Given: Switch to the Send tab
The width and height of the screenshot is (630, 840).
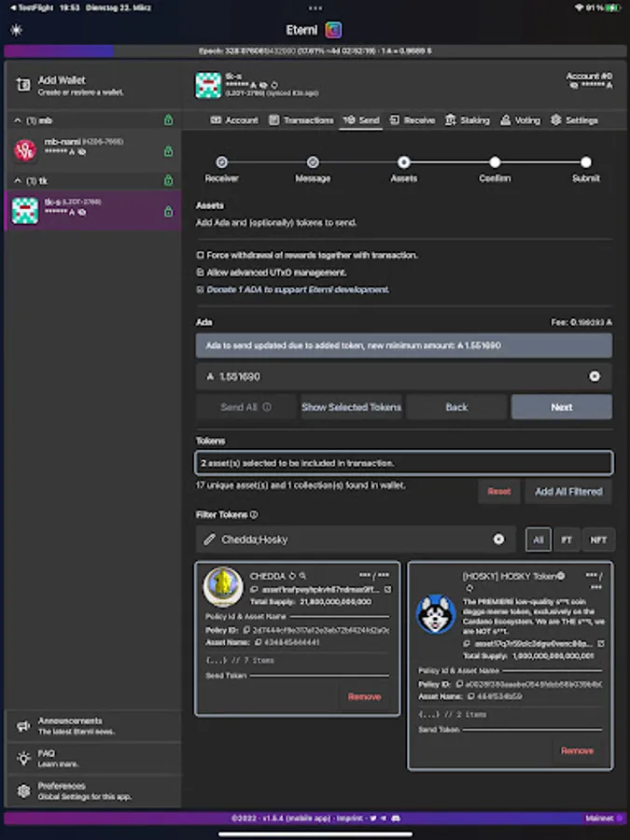Looking at the screenshot, I should click(x=361, y=120).
